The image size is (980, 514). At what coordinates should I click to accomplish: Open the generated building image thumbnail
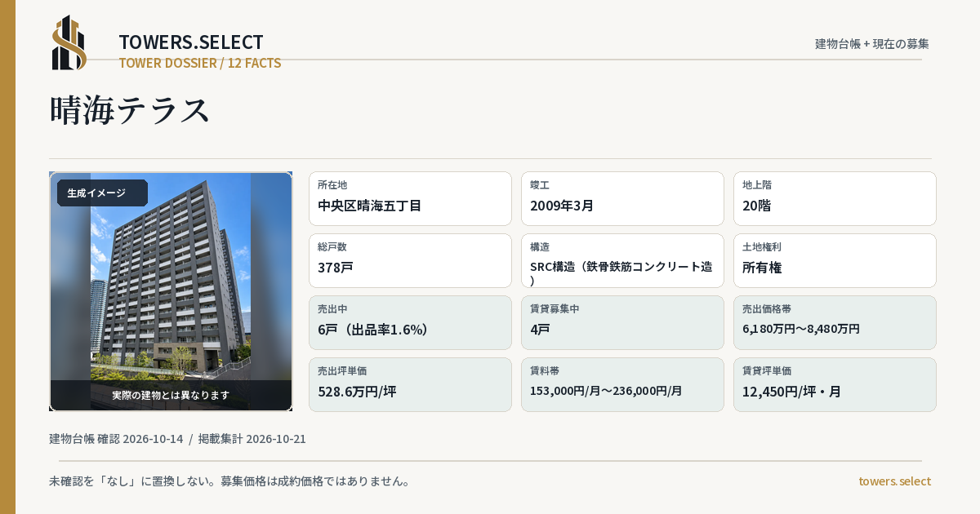[x=171, y=291]
